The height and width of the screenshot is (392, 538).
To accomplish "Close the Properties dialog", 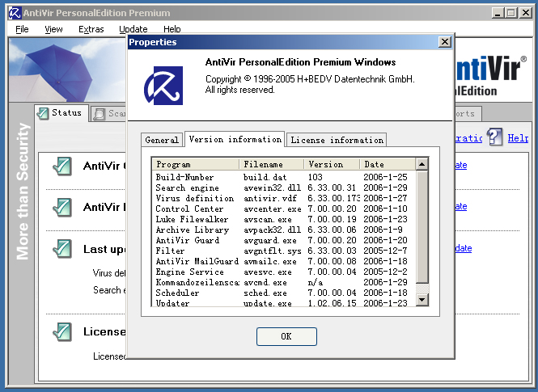I will click(x=445, y=42).
